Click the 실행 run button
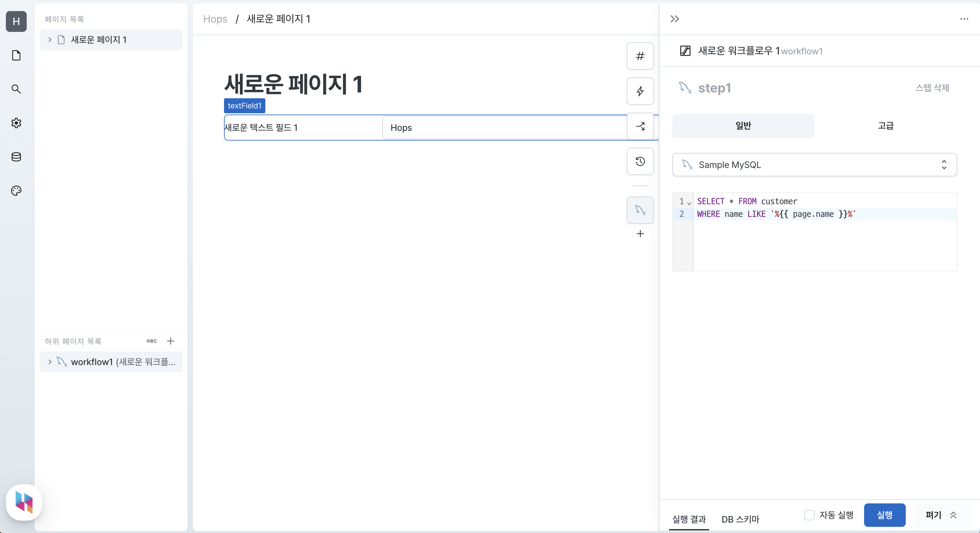Viewport: 980px width, 533px height. 885,515
